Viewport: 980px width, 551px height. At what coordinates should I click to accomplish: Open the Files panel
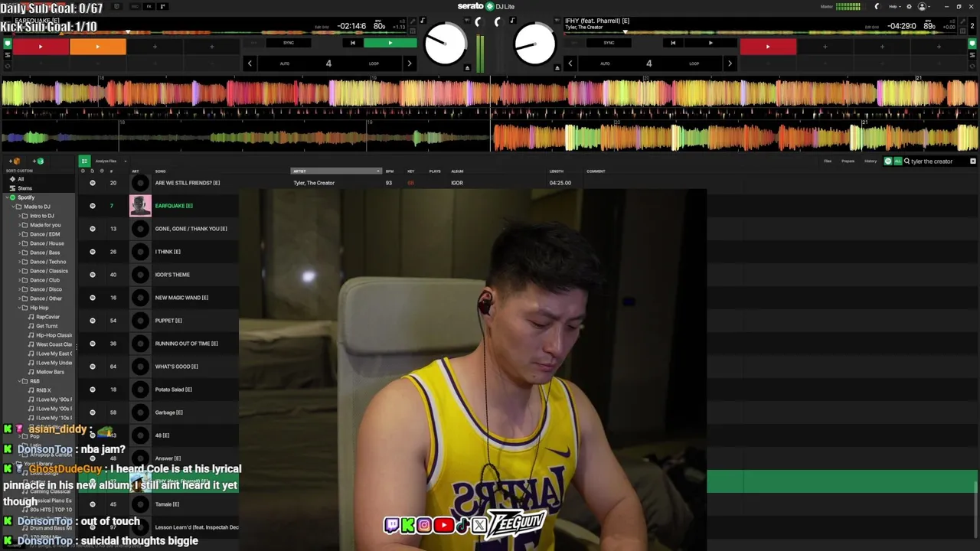point(828,161)
